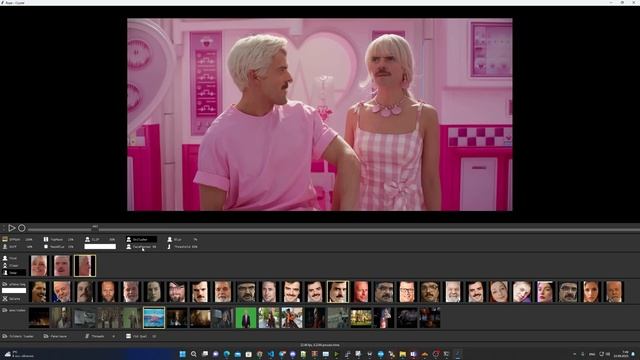This screenshot has height=360, width=640.
Task: Click the white CLIP text entry box
Action: (100, 247)
